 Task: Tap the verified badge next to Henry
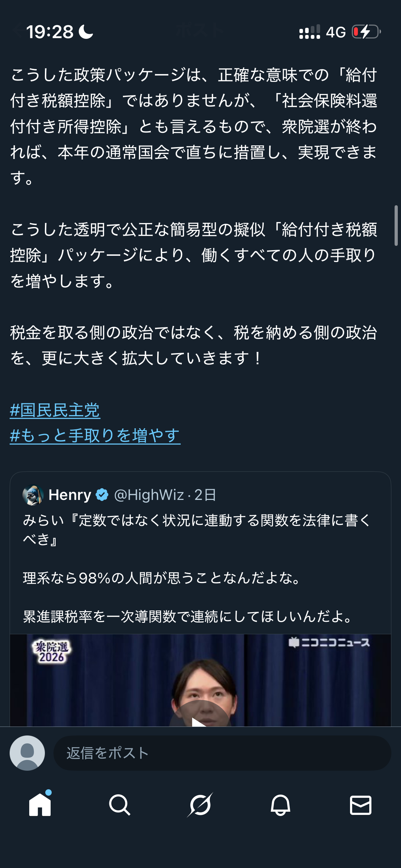[102, 495]
